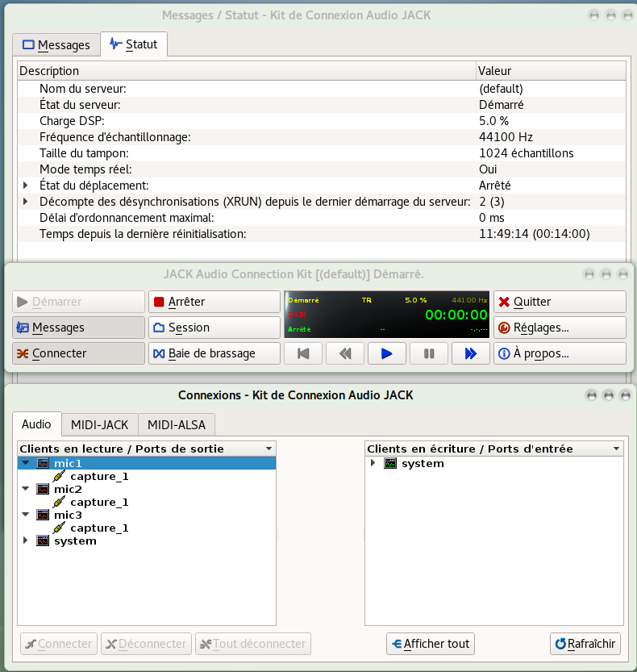Click the red X icon on Quitter

(x=504, y=302)
